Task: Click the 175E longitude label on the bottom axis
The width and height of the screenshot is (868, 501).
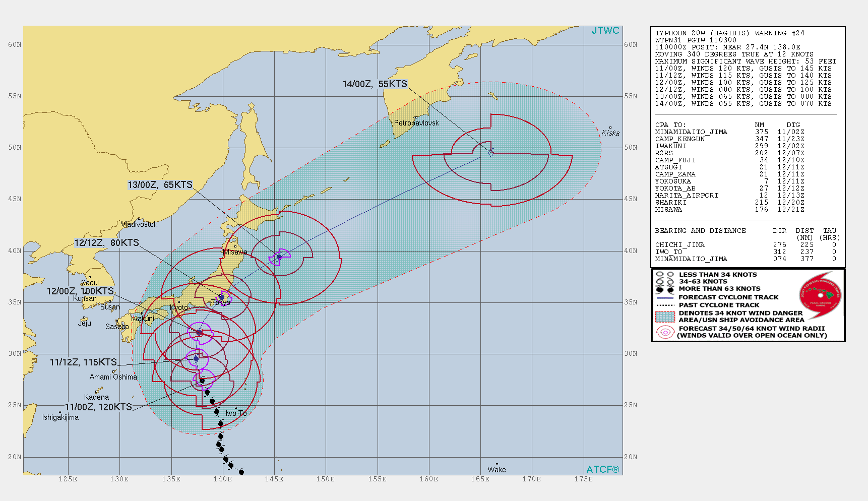Action: coord(584,479)
